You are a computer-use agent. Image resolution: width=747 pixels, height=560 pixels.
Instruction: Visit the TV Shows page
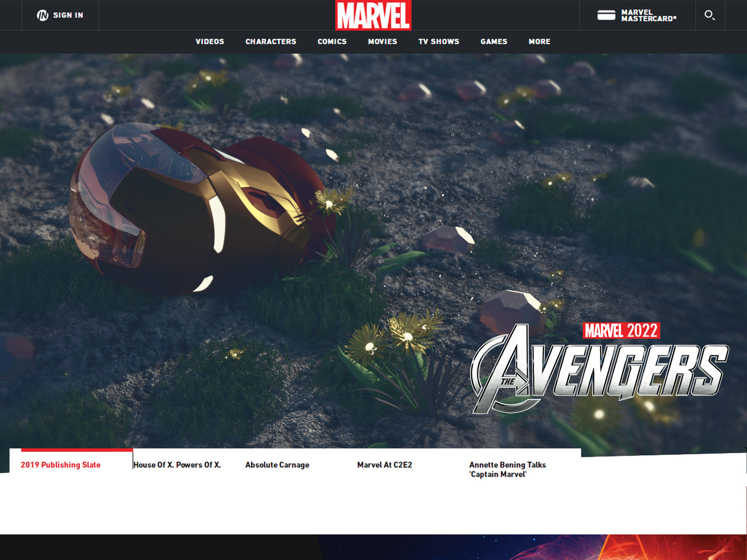pos(439,42)
